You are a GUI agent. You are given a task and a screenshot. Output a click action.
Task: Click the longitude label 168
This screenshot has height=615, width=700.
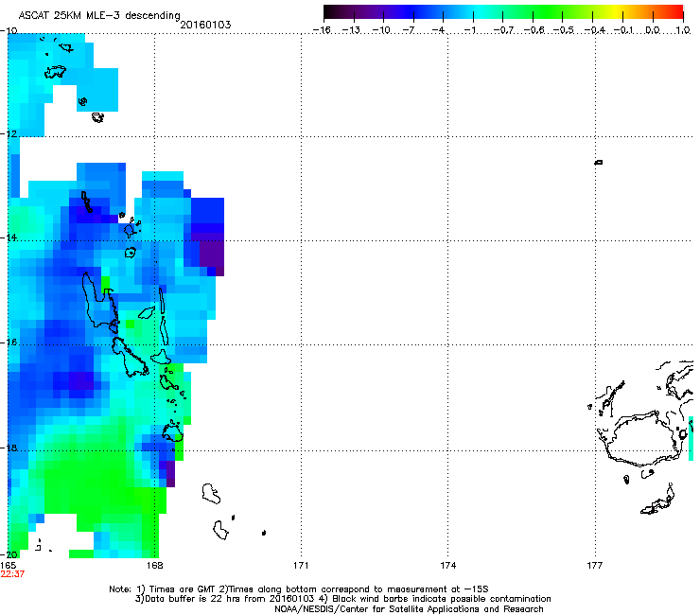(x=154, y=566)
